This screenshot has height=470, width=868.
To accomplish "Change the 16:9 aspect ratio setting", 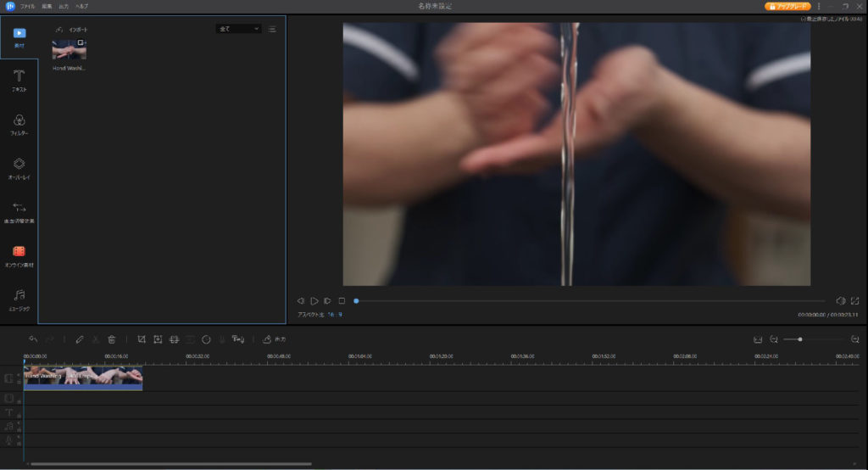I will point(335,314).
